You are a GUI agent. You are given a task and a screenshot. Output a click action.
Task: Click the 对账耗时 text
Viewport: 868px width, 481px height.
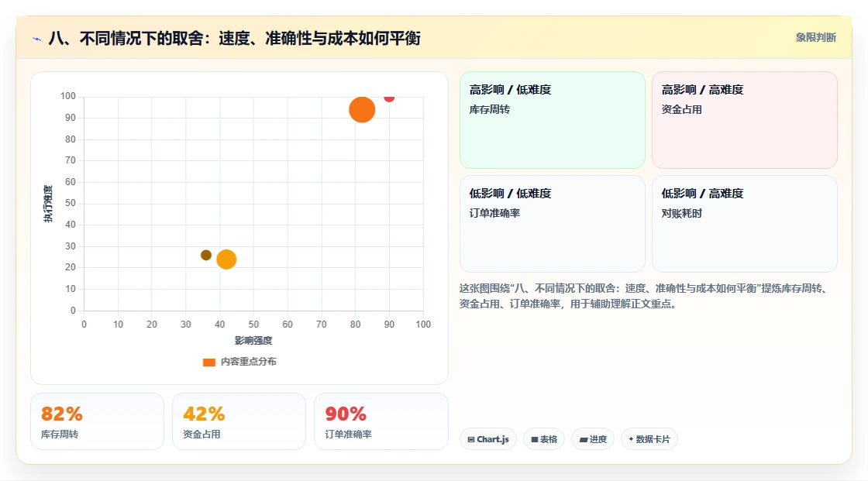(681, 213)
